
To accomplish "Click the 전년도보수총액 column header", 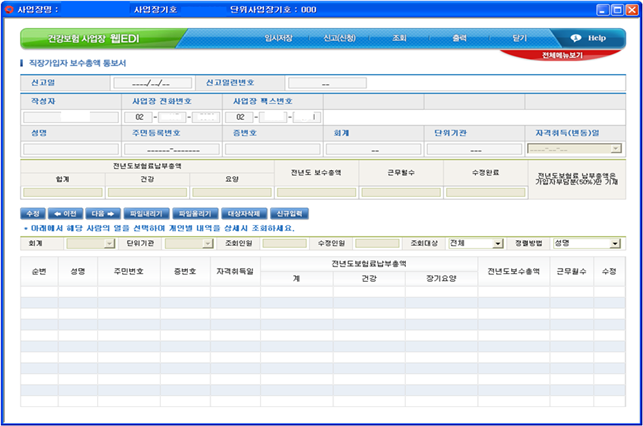I will 513,271.
